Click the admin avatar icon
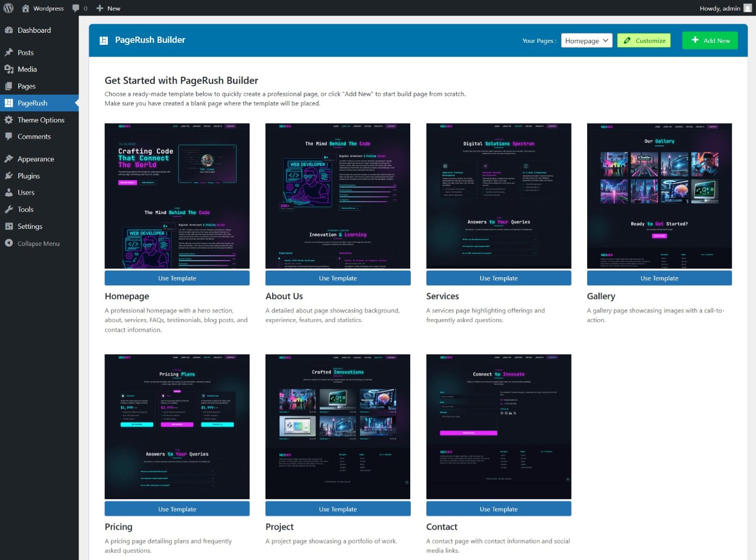 tap(747, 8)
